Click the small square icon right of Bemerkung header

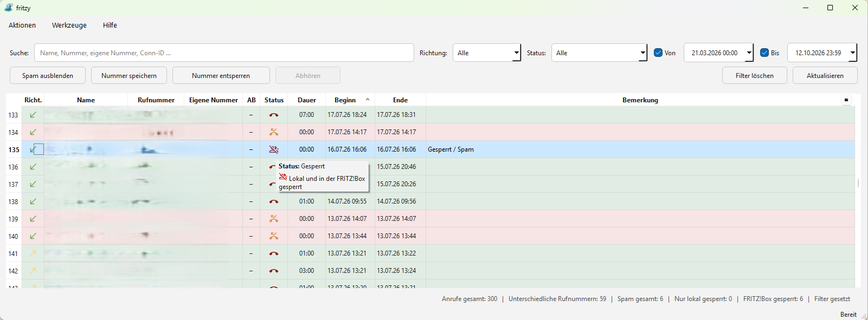[846, 100]
